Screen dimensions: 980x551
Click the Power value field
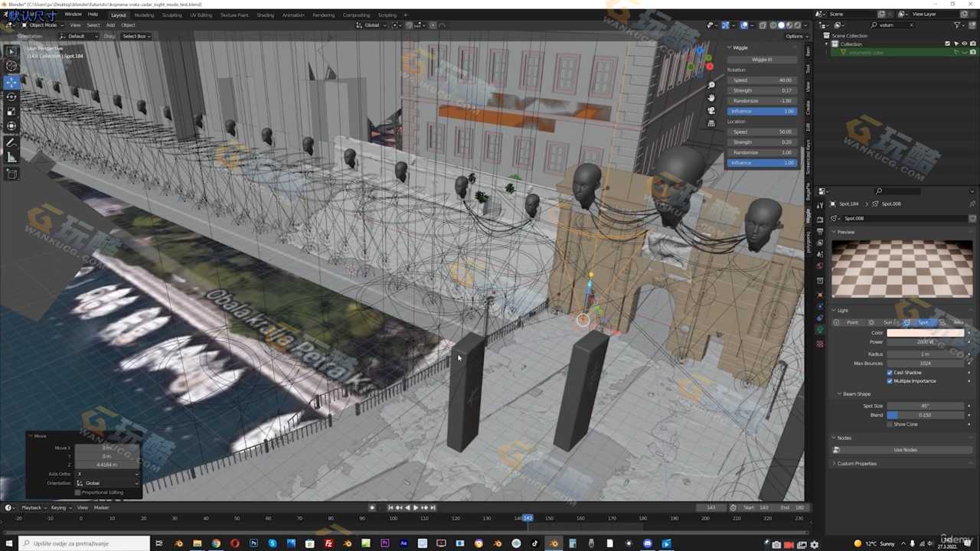(926, 342)
